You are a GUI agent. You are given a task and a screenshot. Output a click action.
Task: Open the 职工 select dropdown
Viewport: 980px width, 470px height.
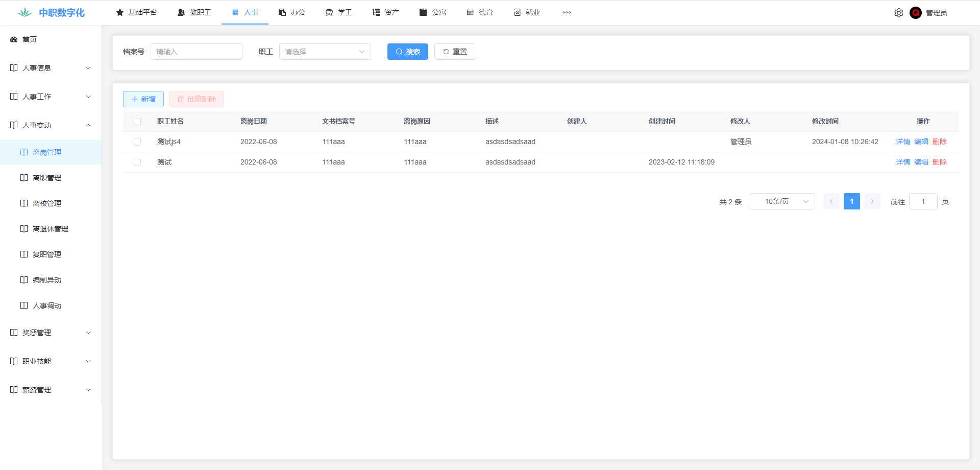(x=325, y=52)
